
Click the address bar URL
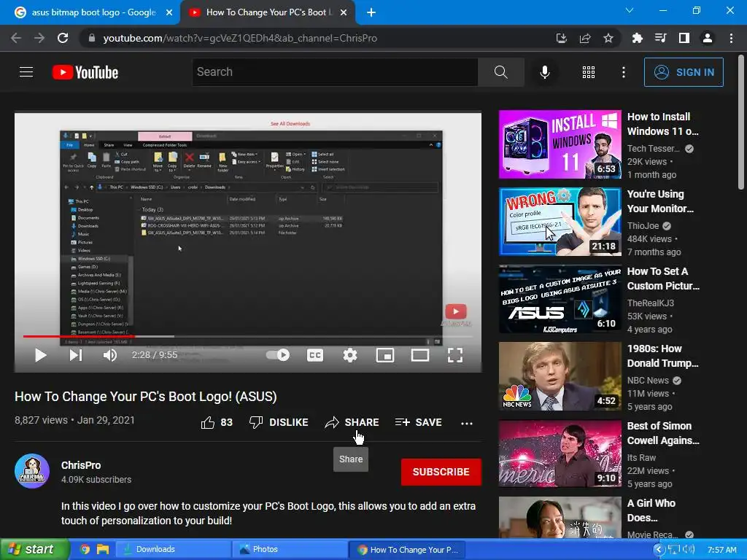(x=240, y=38)
